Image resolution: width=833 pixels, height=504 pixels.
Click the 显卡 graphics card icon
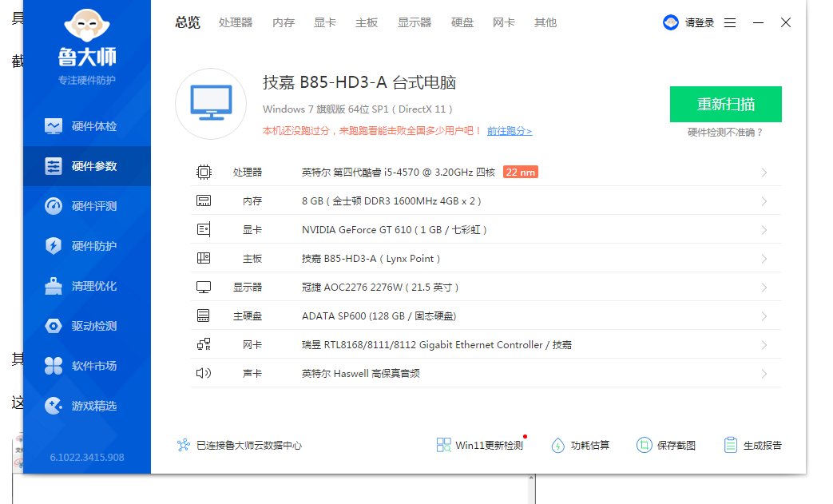click(204, 229)
